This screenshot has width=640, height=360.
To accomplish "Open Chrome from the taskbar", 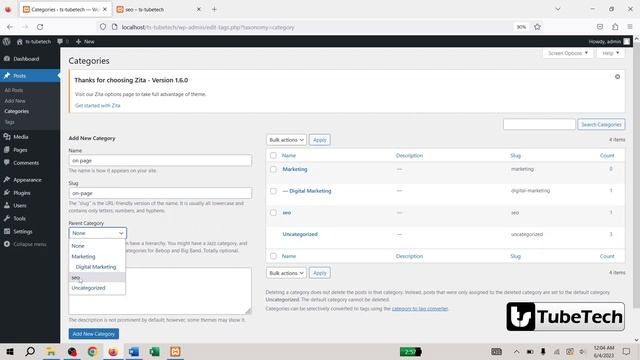I will tap(92, 351).
